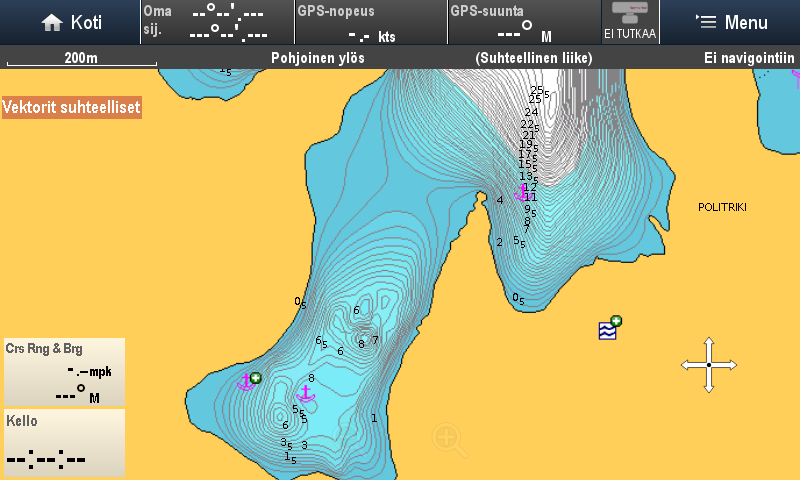Tap the Vektorit suhteelliset label
Screen dimensions: 800x480
71,107
